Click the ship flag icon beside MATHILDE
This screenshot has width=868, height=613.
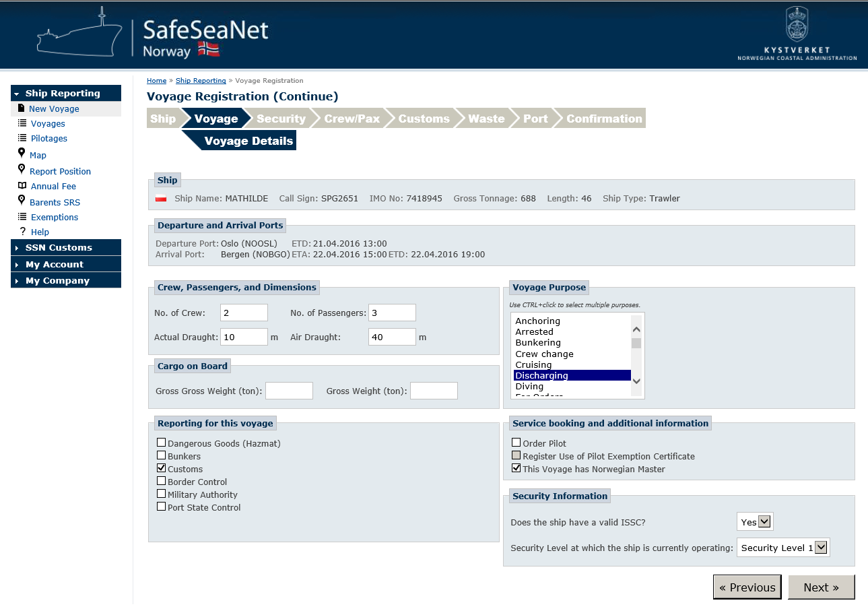[x=161, y=199]
